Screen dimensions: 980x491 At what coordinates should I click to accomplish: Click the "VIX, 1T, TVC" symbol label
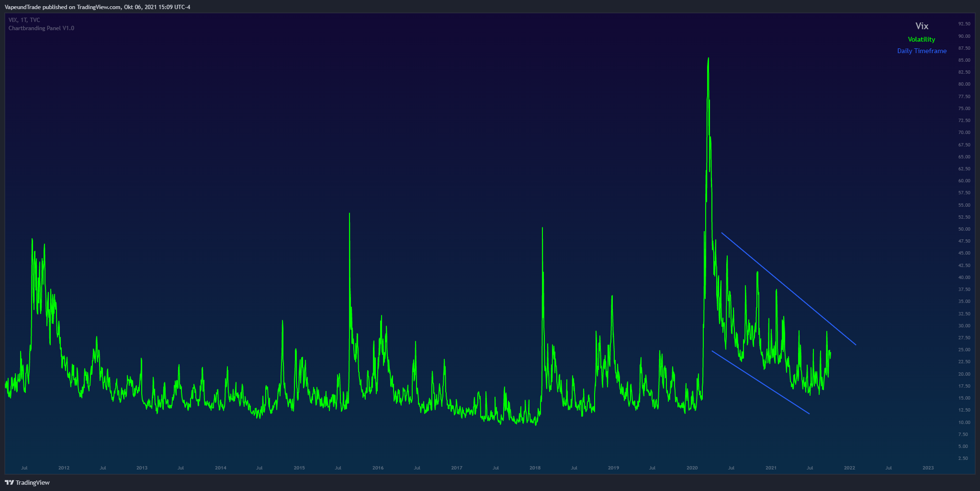(24, 20)
